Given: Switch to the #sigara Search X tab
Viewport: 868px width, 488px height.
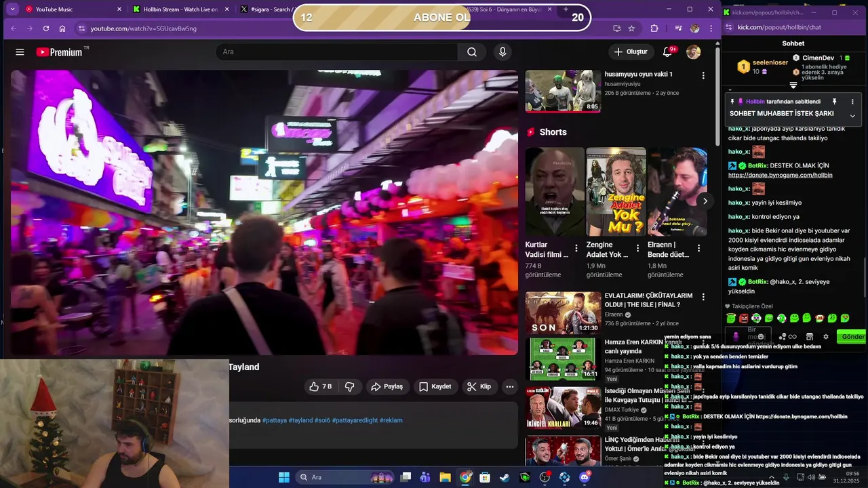Looking at the screenshot, I should [x=266, y=9].
